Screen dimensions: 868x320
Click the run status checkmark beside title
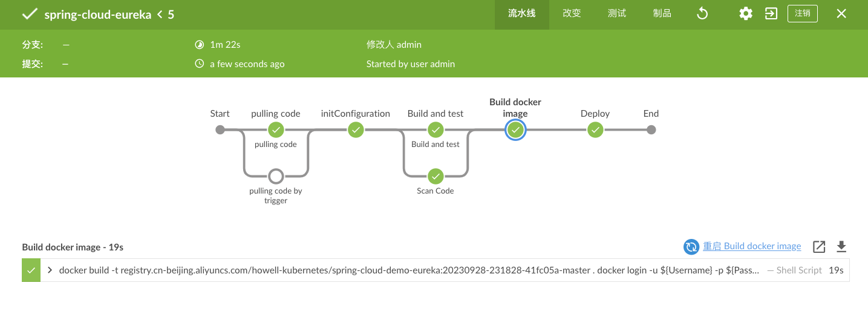(x=30, y=15)
